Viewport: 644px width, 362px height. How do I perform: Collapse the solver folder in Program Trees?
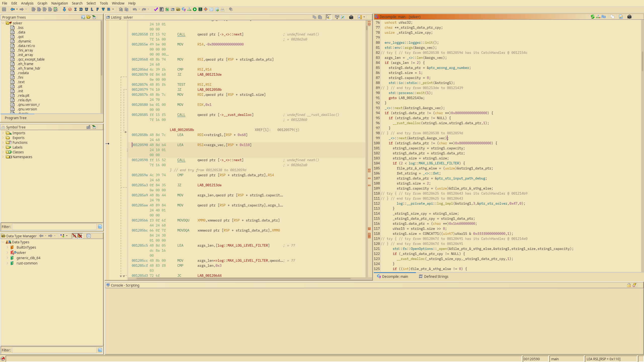tap(3, 23)
